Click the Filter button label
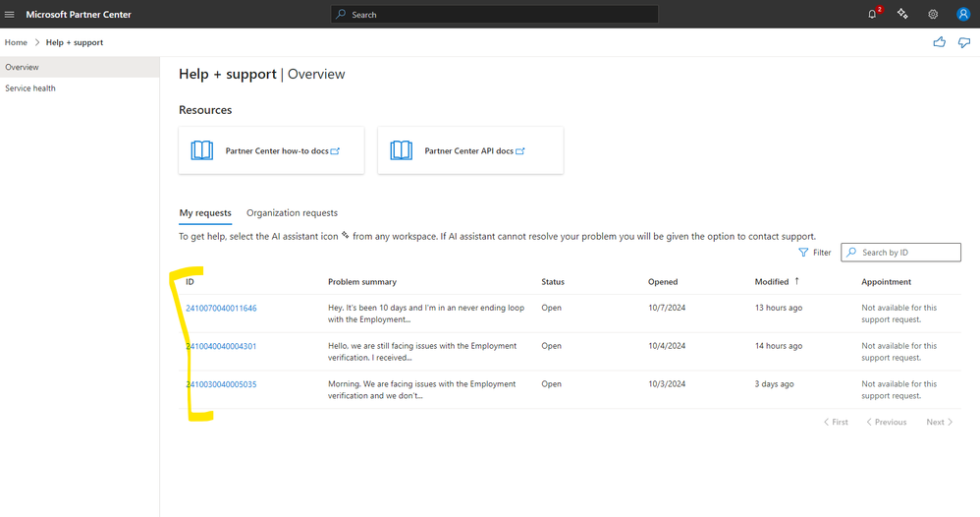This screenshot has height=517, width=980. click(x=822, y=253)
